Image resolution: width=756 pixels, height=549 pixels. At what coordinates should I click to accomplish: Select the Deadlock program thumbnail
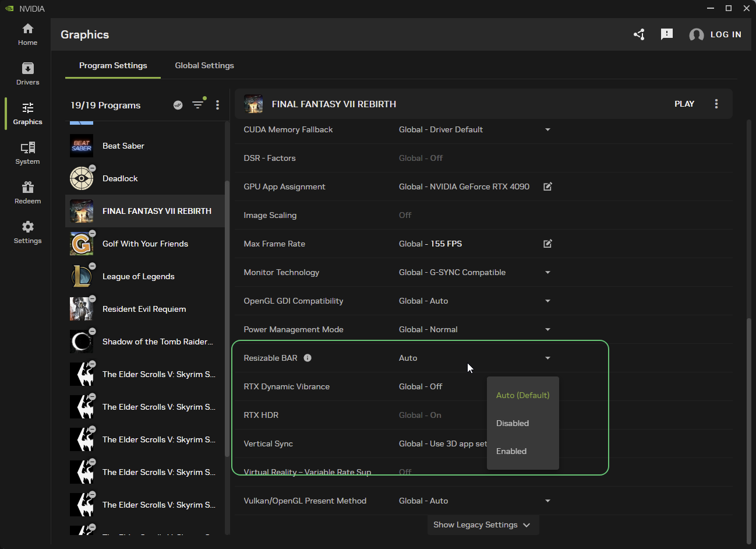(82, 178)
